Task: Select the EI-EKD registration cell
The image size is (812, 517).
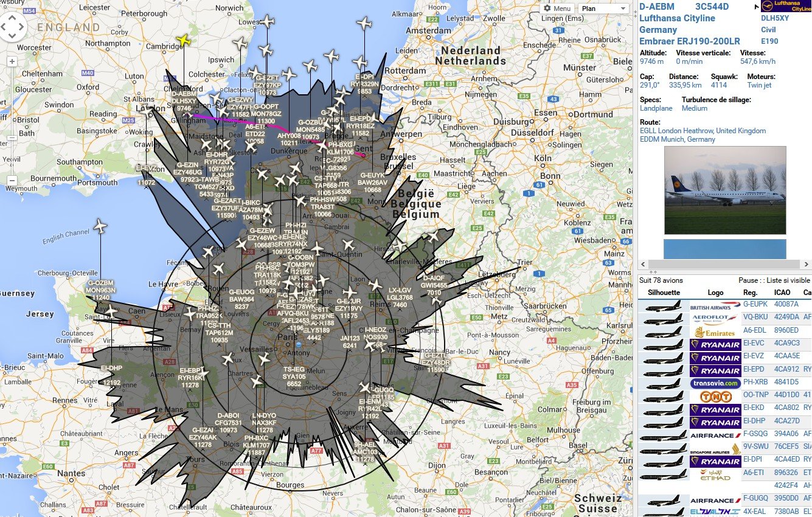Action: tap(755, 408)
